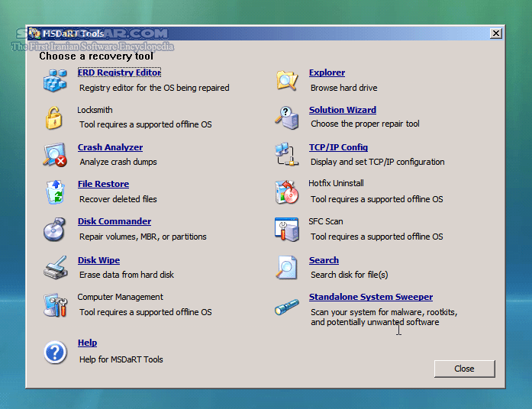Launch the Standalone System Sweeper link
The width and height of the screenshot is (532, 409).
click(370, 297)
